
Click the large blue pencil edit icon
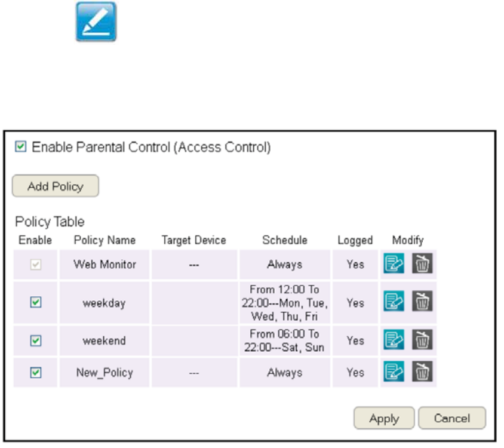pyautogui.click(x=96, y=22)
